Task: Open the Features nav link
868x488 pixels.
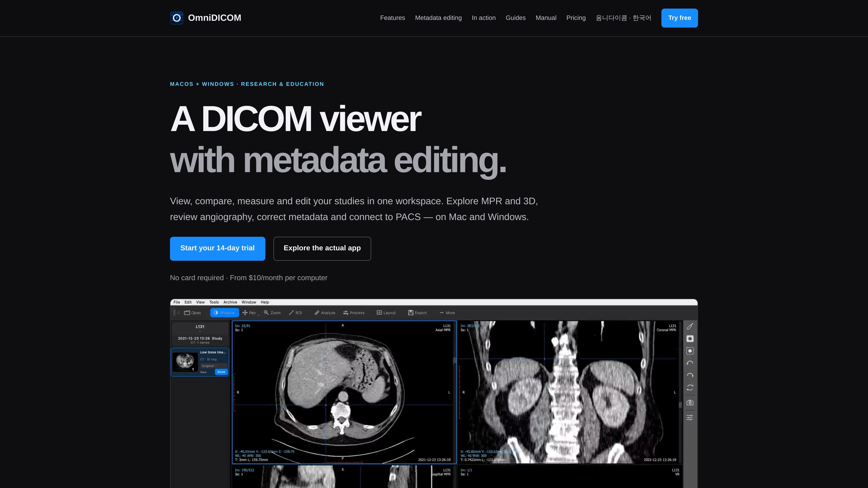Action: 392,18
